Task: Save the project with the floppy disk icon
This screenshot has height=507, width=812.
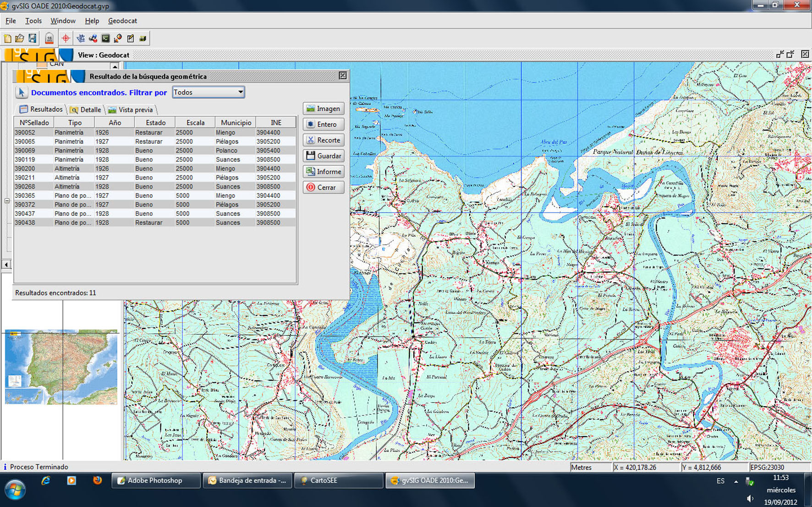Action: click(x=32, y=38)
